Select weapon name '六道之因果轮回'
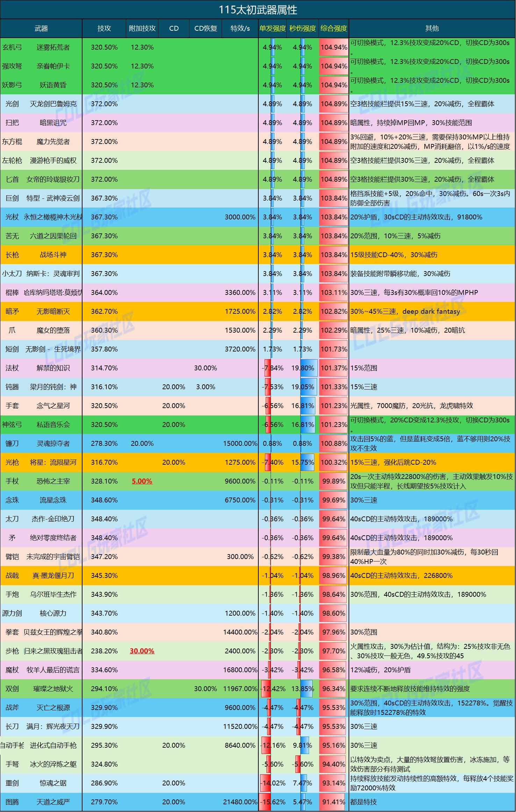The image size is (516, 812). (x=53, y=236)
